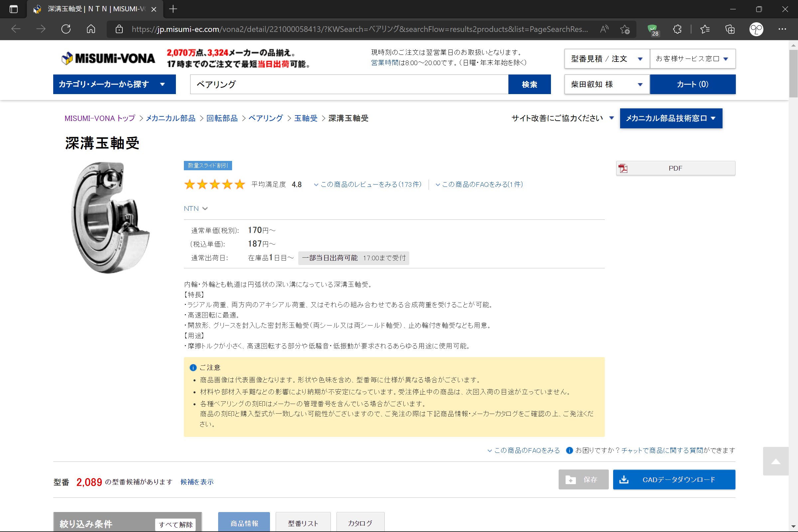Screen dimensions: 798x532
Task: Expand the NTN maker chevron
Action: point(205,208)
